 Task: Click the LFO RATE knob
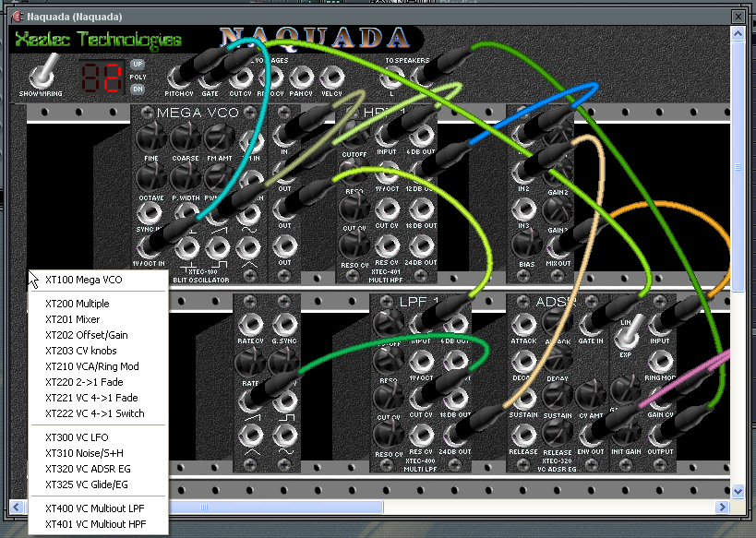click(x=250, y=364)
